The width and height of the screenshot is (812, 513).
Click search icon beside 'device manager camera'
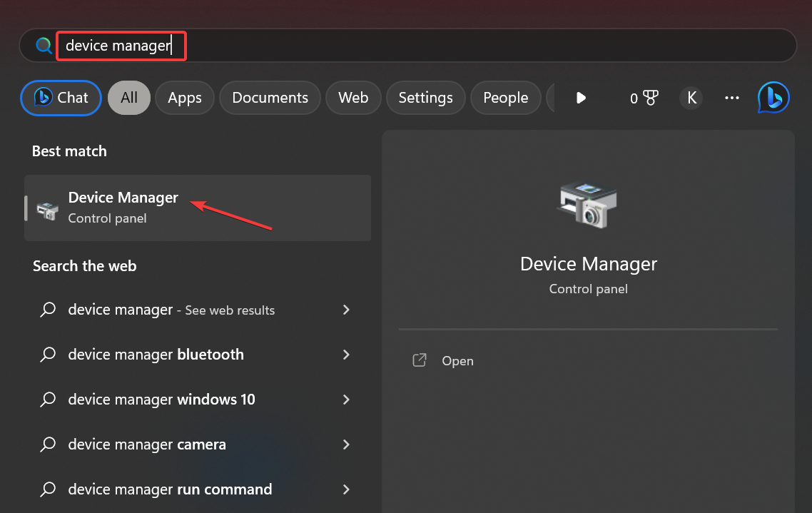(x=48, y=445)
